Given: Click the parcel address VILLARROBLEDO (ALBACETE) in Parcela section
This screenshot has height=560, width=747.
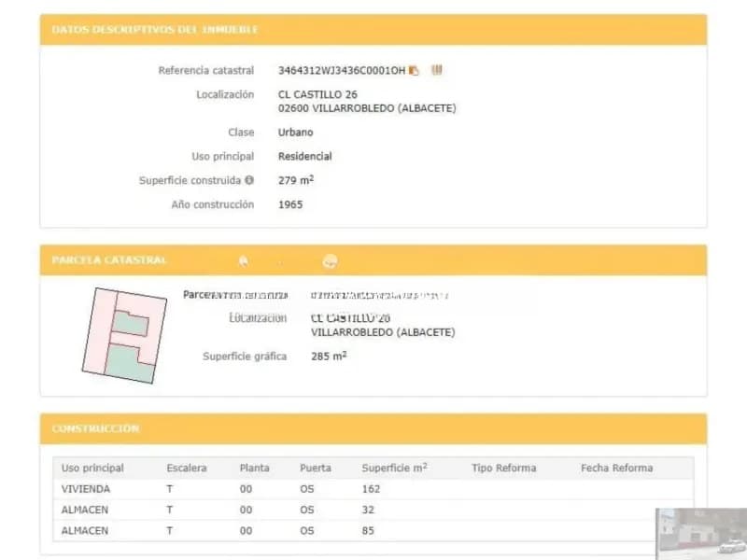Looking at the screenshot, I should pos(383,332).
